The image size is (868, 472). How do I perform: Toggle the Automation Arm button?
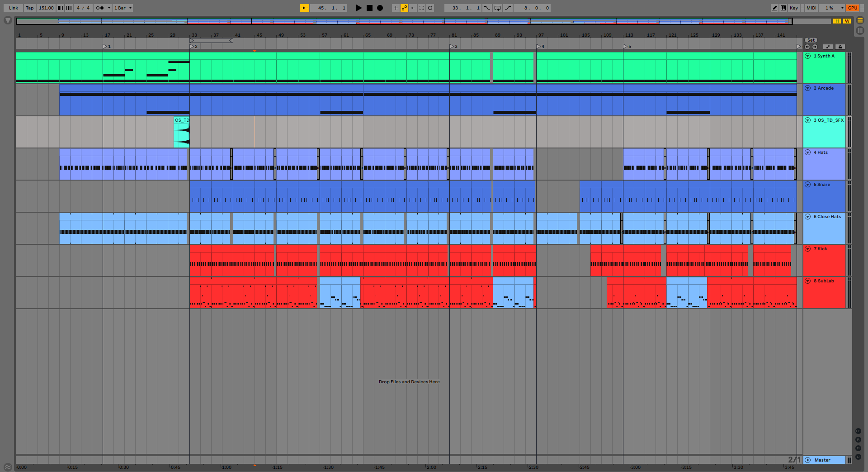pyautogui.click(x=404, y=8)
